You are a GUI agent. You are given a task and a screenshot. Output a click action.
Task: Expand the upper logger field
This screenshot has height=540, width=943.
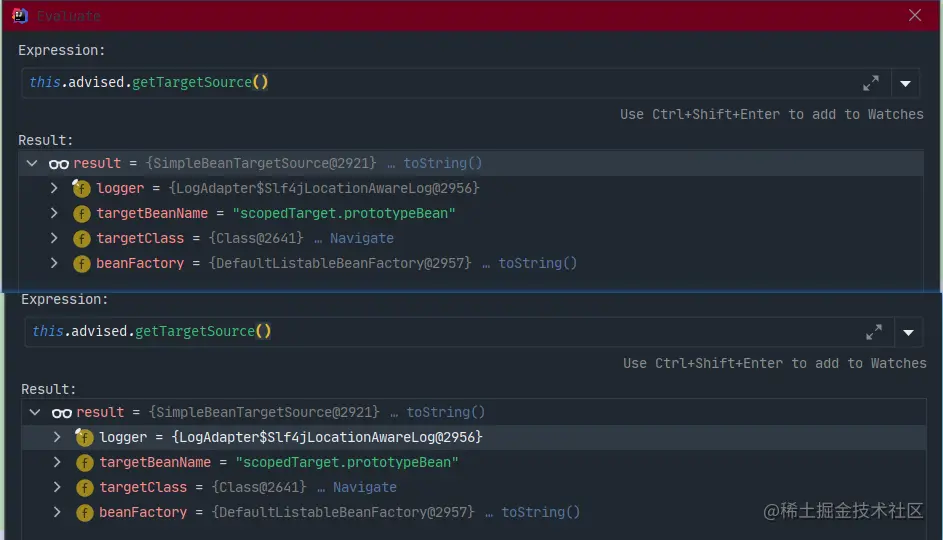54,188
